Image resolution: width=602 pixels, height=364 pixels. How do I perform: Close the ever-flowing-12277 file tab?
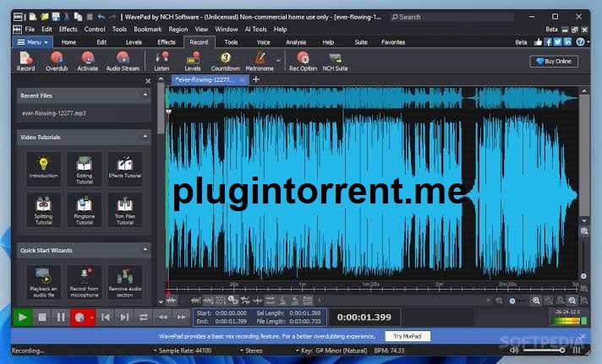(x=243, y=79)
